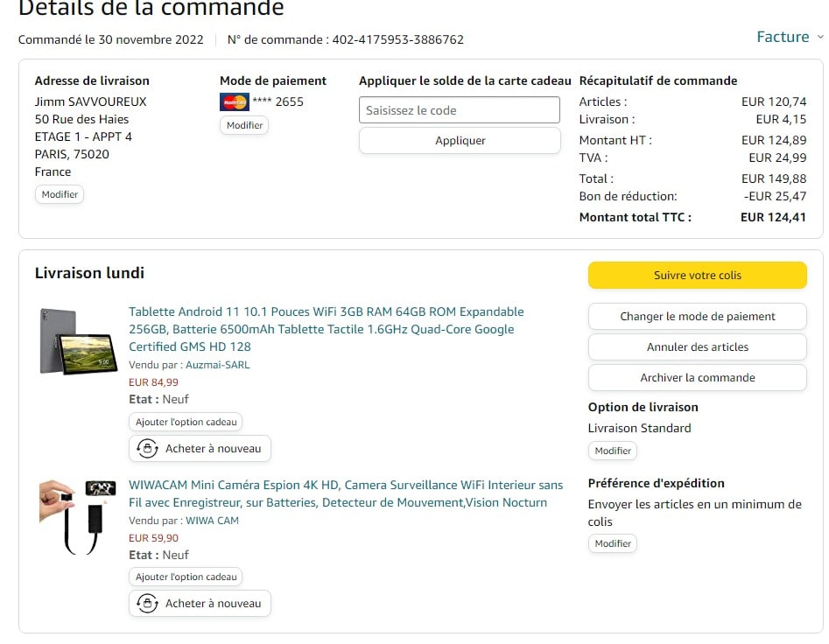This screenshot has height=644, width=829.
Task: Add gift option for the WIWACAM camera
Action: [186, 577]
